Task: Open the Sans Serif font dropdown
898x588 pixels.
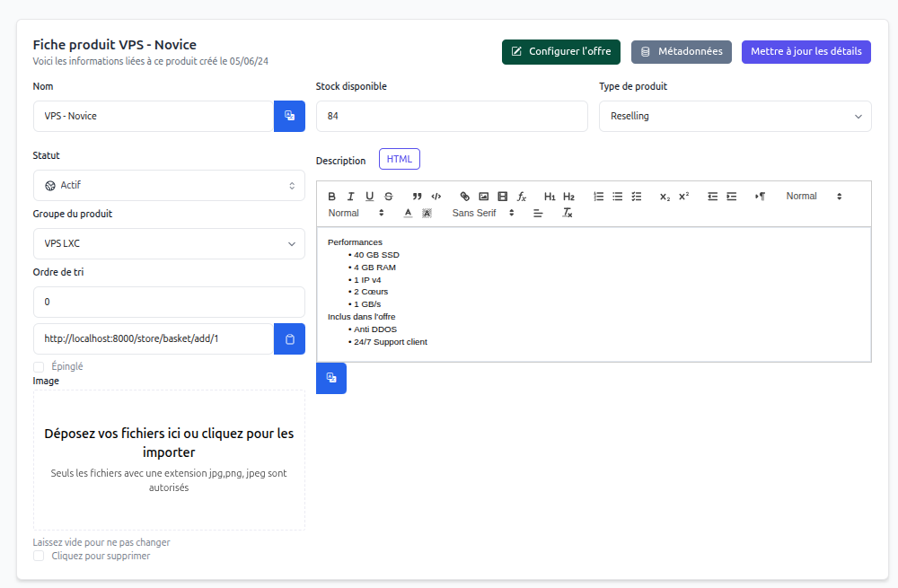Action: coord(483,214)
